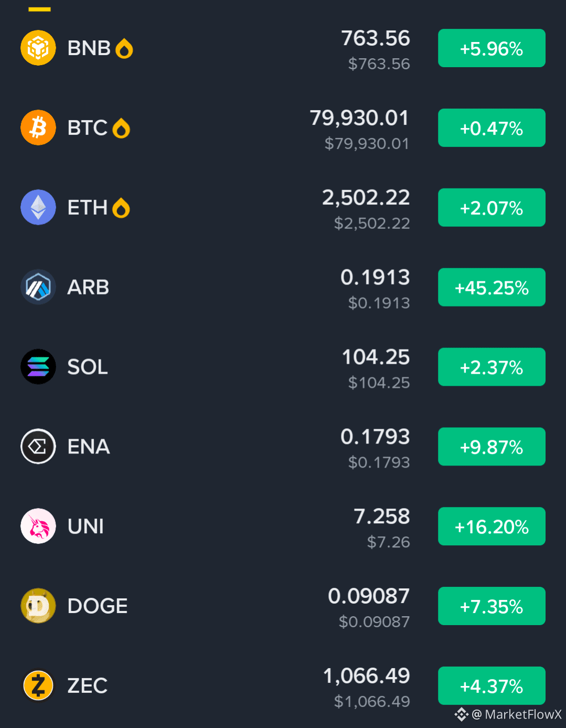Screen dimensions: 566x728
Task: Select the yellow active tab indicator
Action: click(x=39, y=9)
